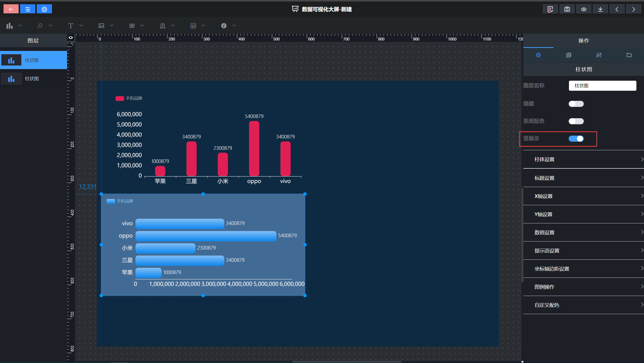Screen dimensions: 644x363
Task: Expand the Y轴设置 section
Action: coord(584,214)
